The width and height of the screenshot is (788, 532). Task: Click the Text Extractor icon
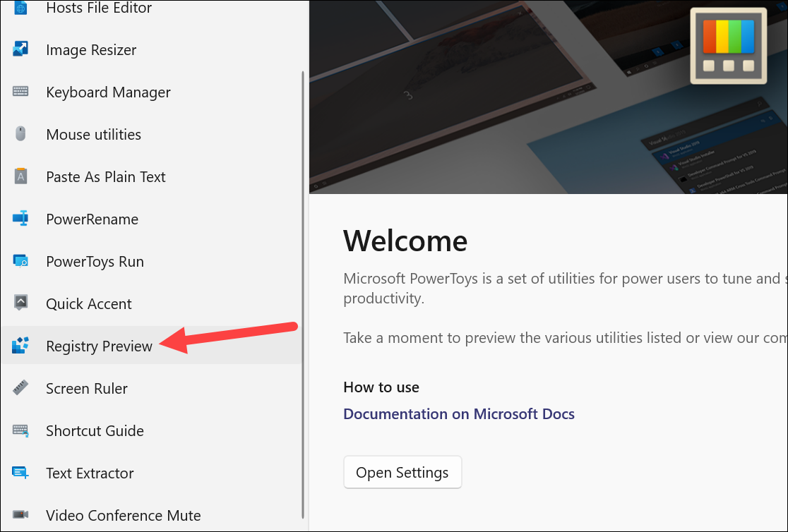[20, 472]
